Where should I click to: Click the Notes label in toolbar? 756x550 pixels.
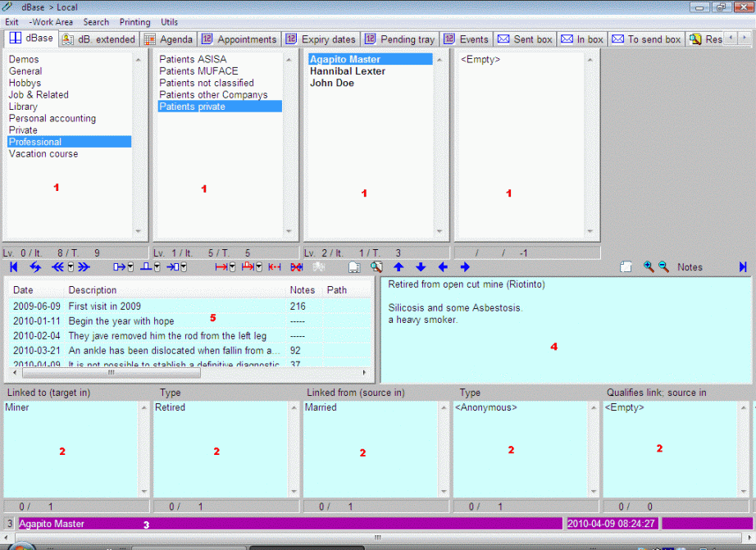pyautogui.click(x=690, y=267)
